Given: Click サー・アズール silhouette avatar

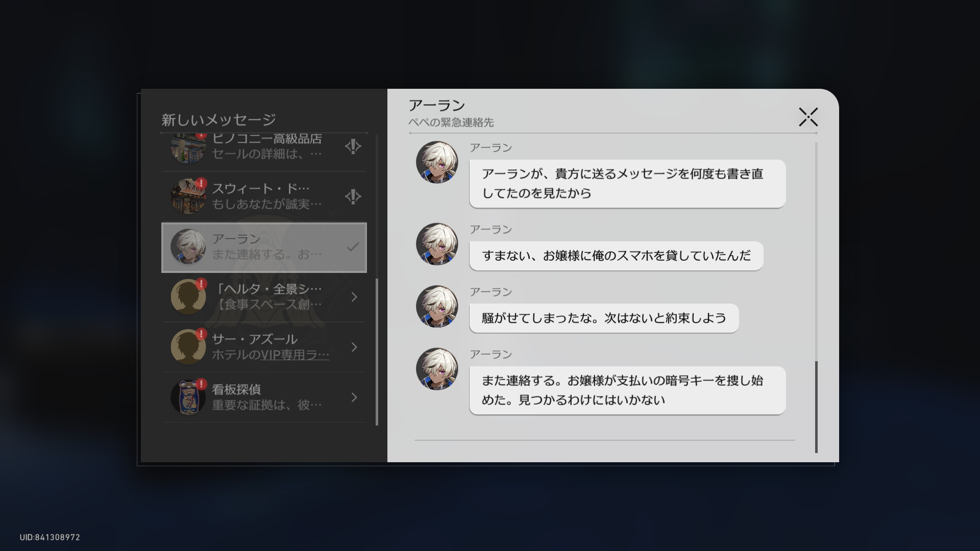Looking at the screenshot, I should (188, 347).
